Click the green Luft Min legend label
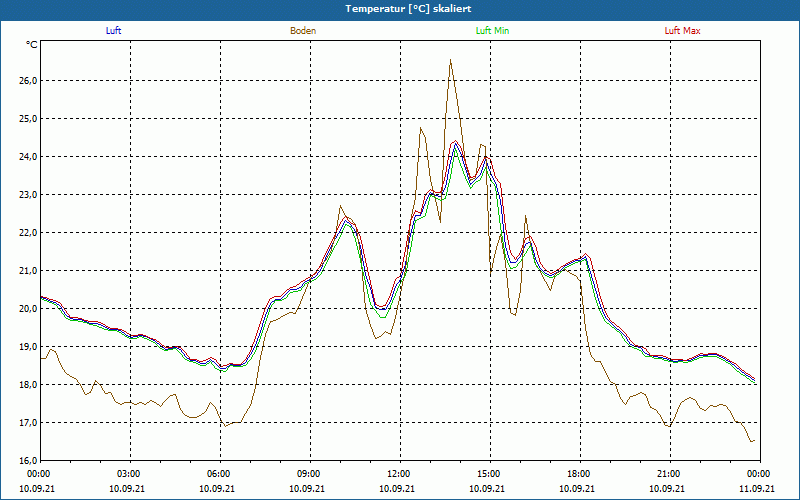Image resolution: width=800 pixels, height=500 pixels. (492, 31)
